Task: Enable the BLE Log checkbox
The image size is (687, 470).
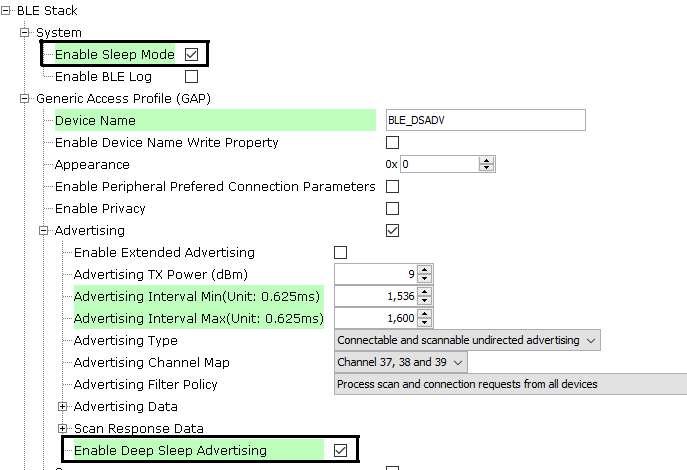Action: pos(191,76)
